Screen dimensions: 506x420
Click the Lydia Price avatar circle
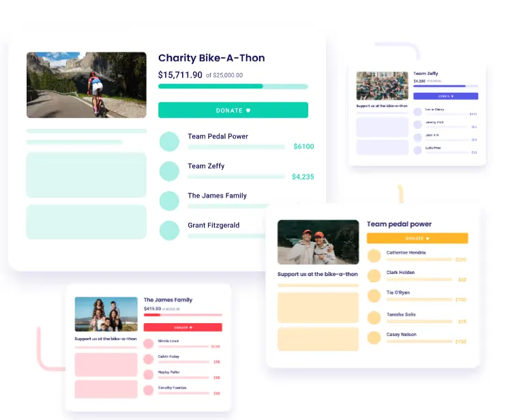pos(417,150)
